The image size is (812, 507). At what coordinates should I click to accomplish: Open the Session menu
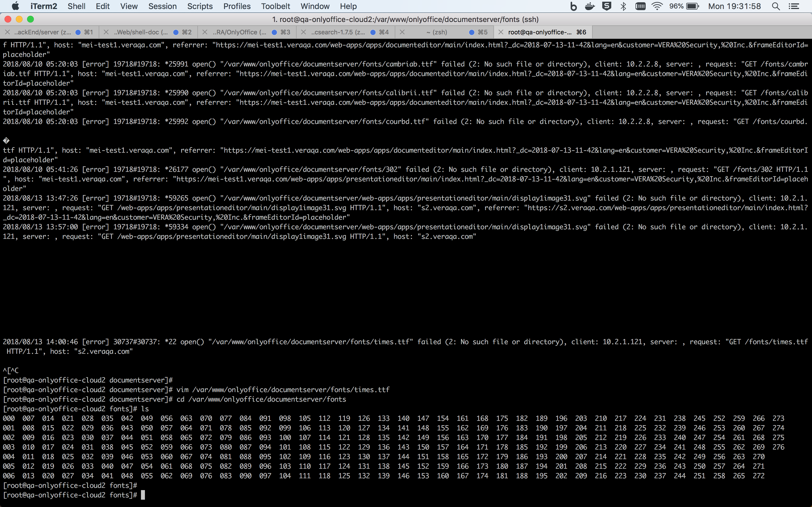[162, 6]
